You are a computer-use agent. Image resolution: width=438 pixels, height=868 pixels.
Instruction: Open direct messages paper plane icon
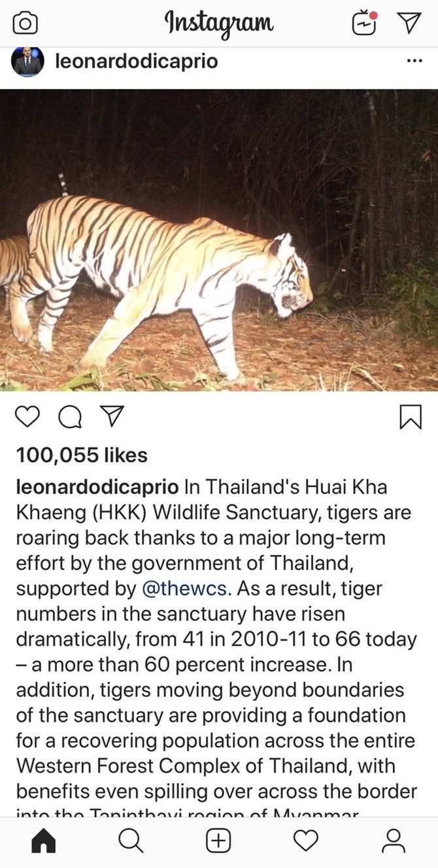[409, 23]
